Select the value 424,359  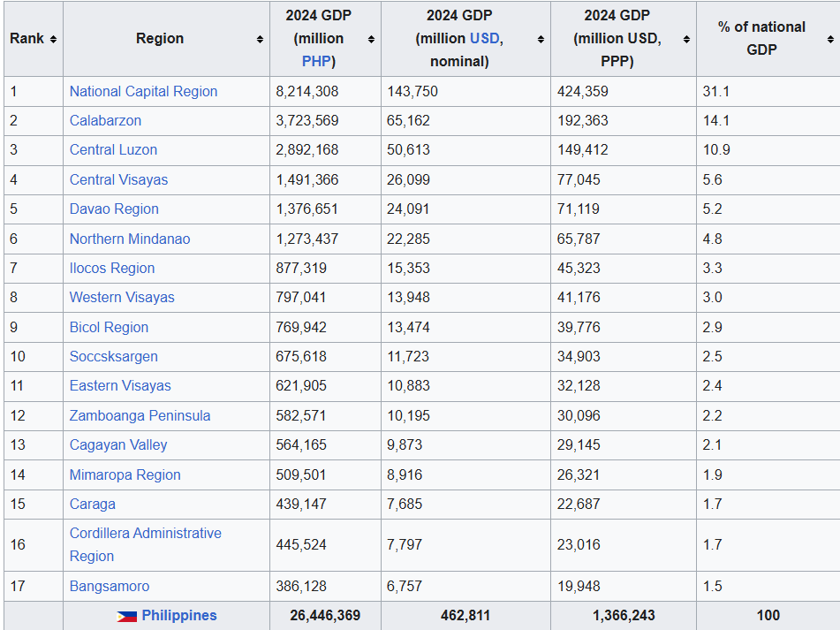582,92
